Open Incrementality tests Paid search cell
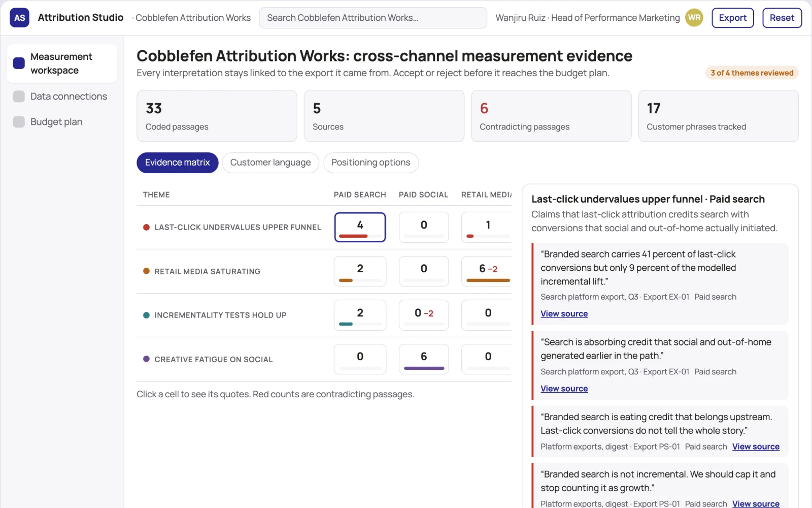 [360, 315]
